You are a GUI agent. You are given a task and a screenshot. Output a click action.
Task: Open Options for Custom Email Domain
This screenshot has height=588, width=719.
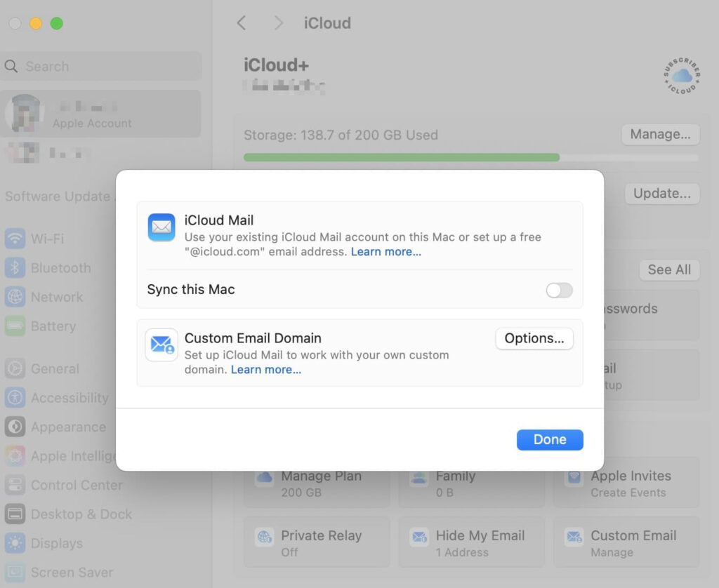534,338
